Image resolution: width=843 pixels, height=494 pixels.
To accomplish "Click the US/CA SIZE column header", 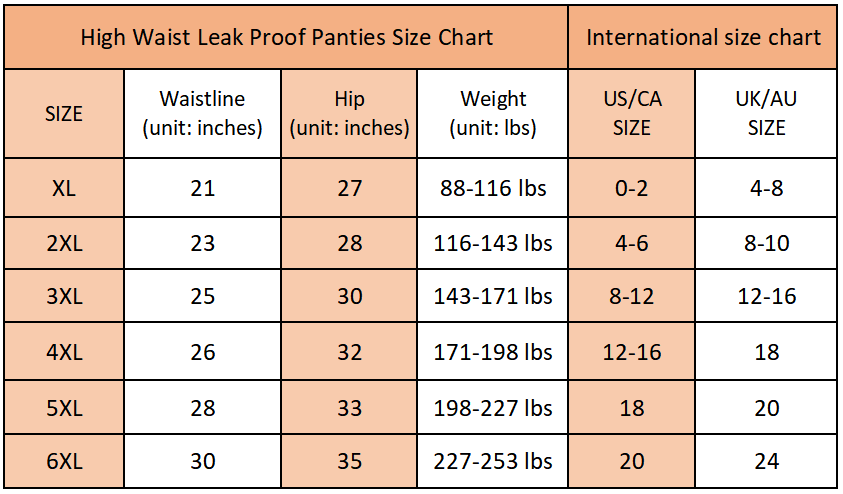I will coord(632,113).
